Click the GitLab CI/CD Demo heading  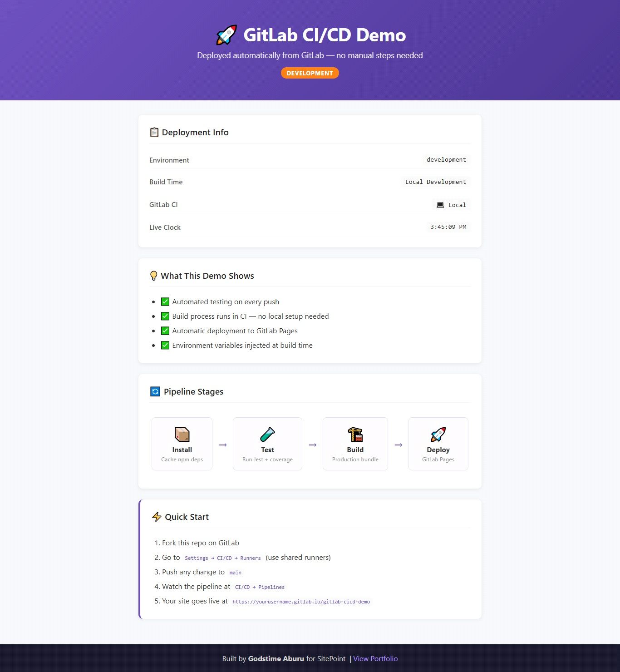325,35
